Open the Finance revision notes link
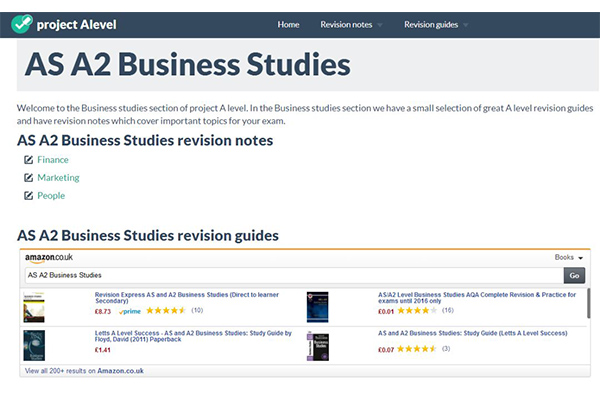The width and height of the screenshot is (600, 400). point(53,160)
